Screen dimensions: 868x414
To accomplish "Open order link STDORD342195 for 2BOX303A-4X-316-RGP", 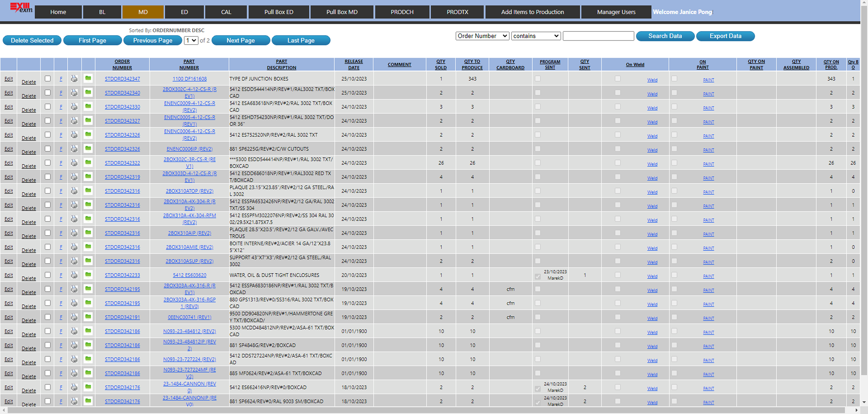I will 122,303.
